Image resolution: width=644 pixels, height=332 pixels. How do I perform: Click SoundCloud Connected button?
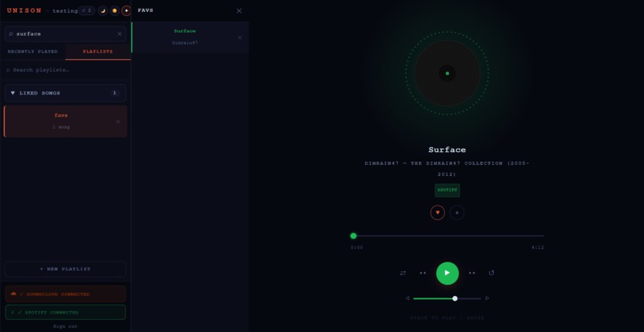pyautogui.click(x=66, y=294)
